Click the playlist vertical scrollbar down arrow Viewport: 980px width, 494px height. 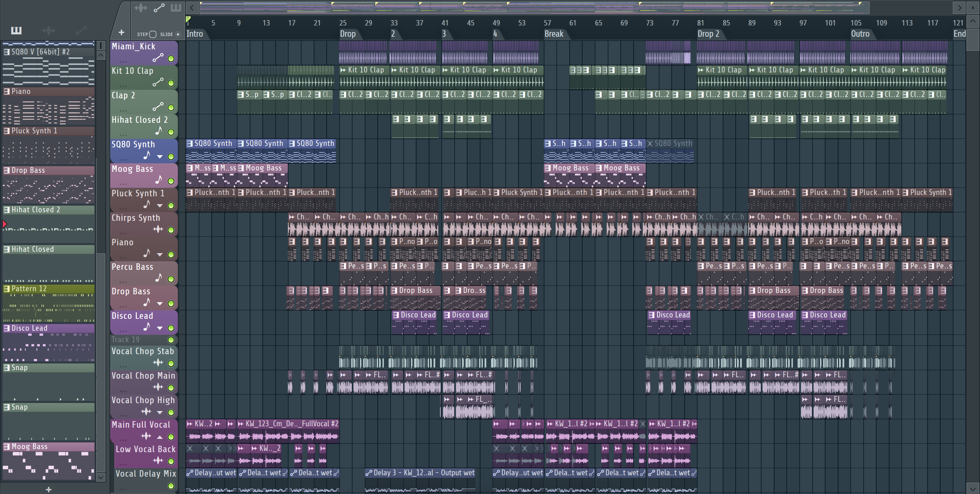coord(973,489)
